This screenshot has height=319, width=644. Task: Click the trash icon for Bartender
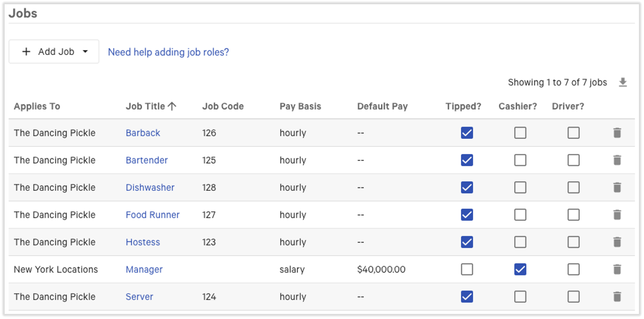click(x=617, y=160)
